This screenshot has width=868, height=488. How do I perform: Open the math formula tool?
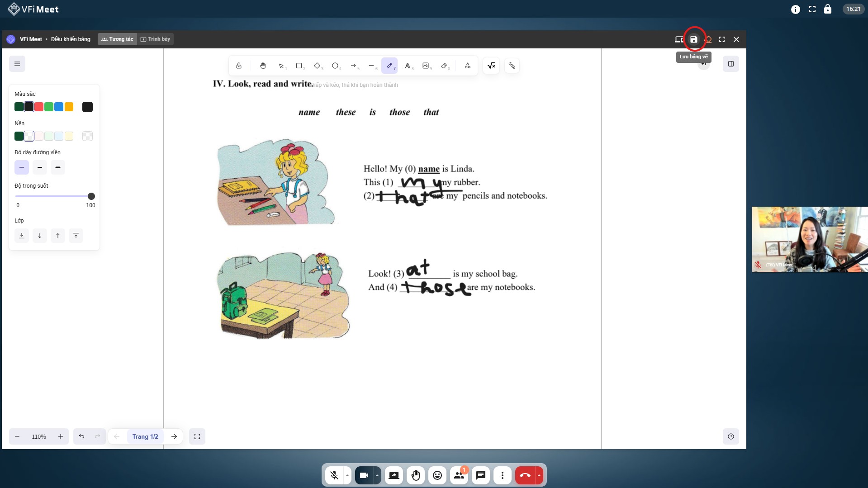click(491, 66)
